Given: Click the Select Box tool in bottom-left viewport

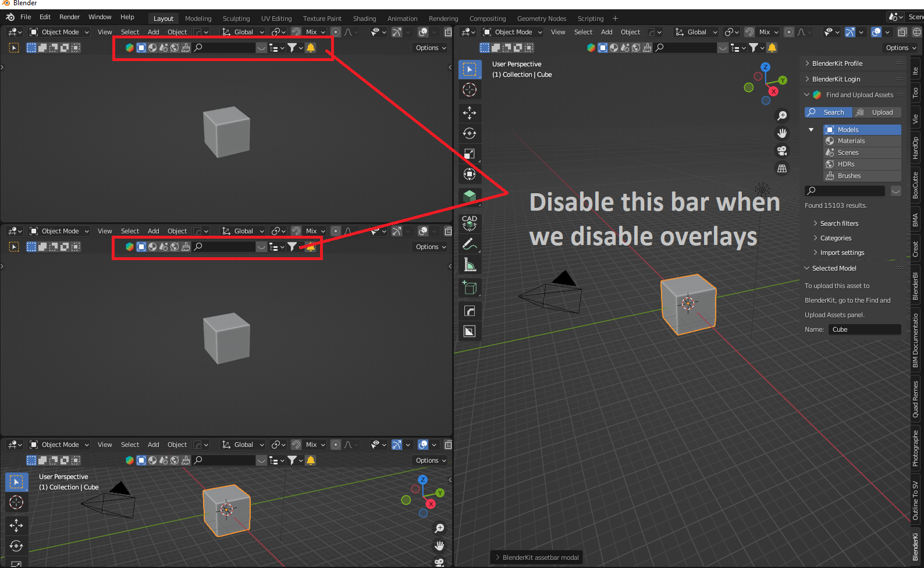Looking at the screenshot, I should coord(16,482).
